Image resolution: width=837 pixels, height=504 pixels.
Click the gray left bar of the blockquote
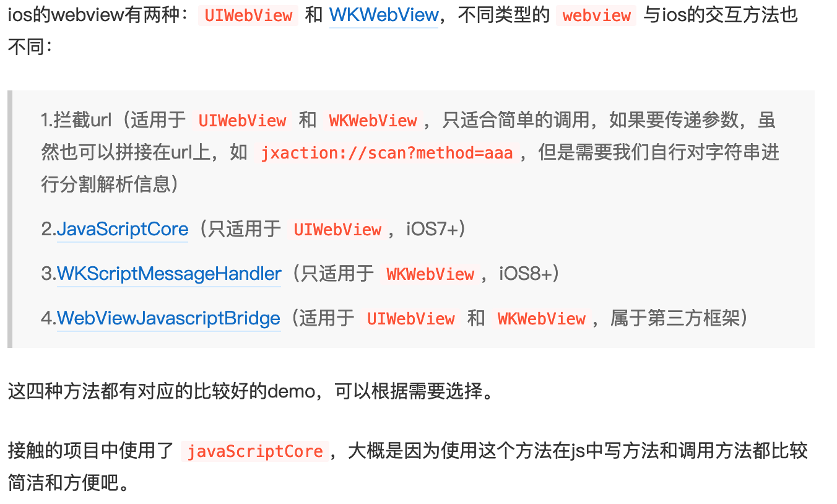coord(10,219)
